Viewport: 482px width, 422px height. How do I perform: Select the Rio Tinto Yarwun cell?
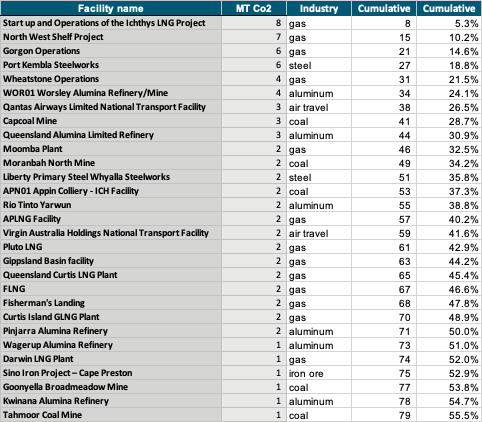pos(111,205)
